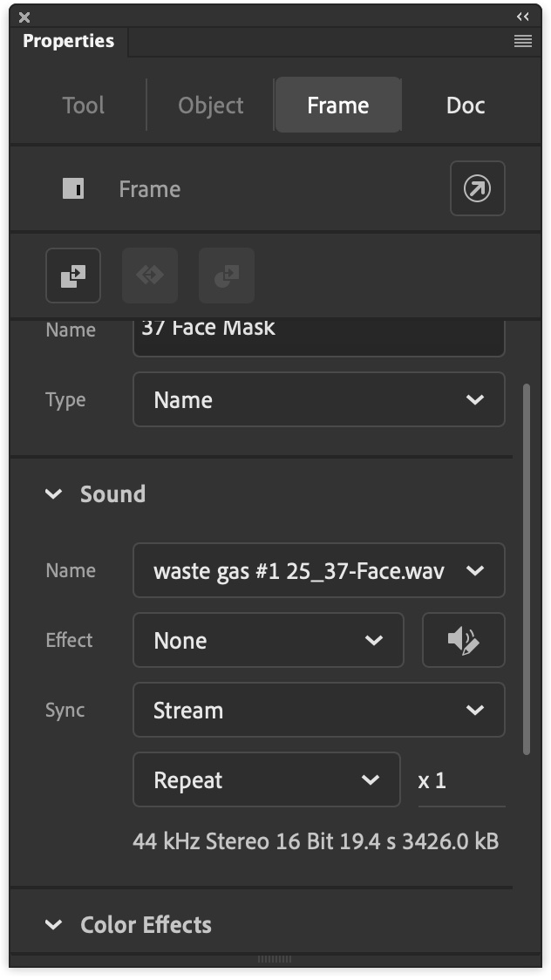The image size is (551, 980).
Task: Click the frame name field showing 37 Face Mask
Action: (318, 334)
